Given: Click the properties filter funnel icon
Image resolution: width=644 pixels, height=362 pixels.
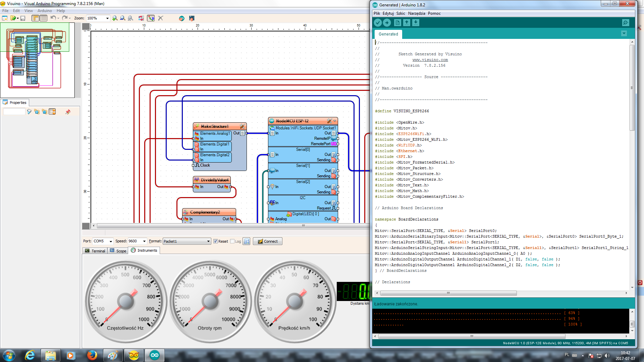Looking at the screenshot, I should tap(30, 112).
